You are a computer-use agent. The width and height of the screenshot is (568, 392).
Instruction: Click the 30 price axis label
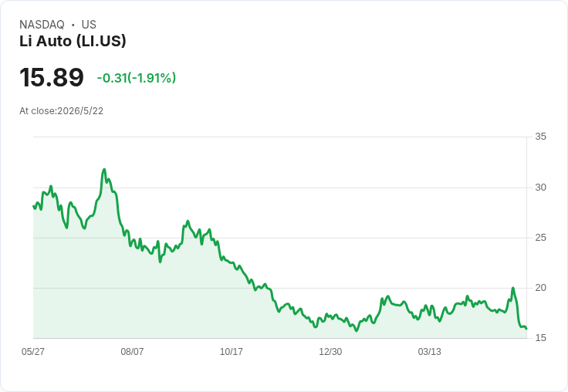tap(540, 188)
